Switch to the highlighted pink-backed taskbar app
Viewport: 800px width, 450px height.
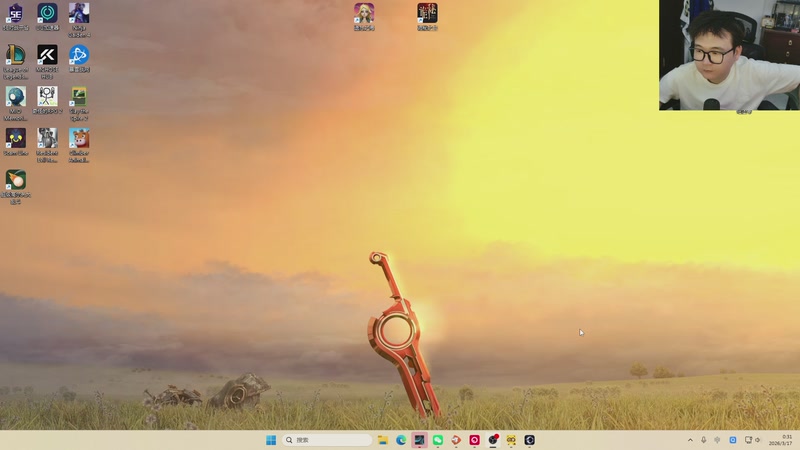[419, 440]
